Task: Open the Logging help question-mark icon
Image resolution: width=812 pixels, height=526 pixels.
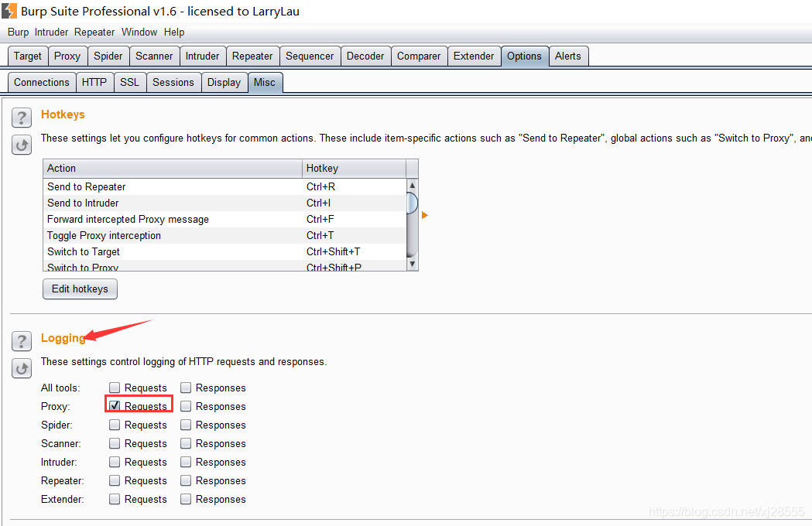Action: (x=22, y=341)
